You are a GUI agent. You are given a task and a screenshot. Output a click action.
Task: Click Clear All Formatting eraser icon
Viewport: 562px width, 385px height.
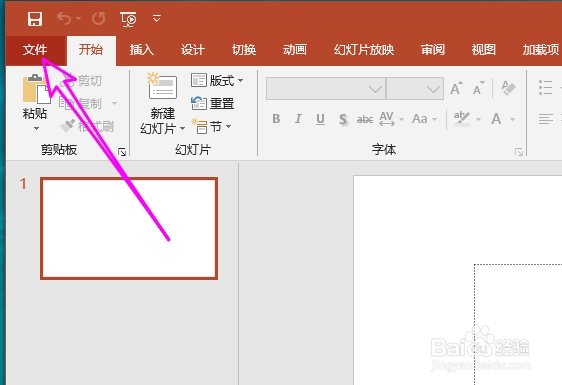point(509,88)
